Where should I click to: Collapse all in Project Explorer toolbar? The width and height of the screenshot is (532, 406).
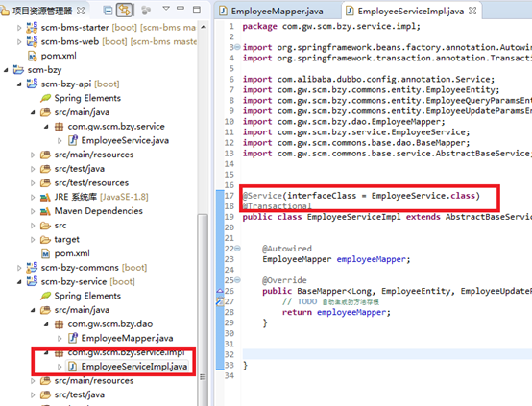108,11
